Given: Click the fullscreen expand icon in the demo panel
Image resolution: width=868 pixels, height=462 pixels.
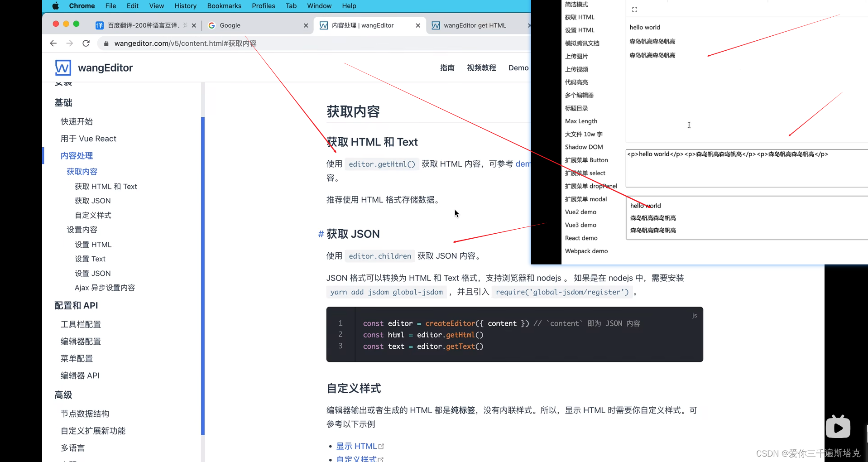Looking at the screenshot, I should [x=634, y=9].
